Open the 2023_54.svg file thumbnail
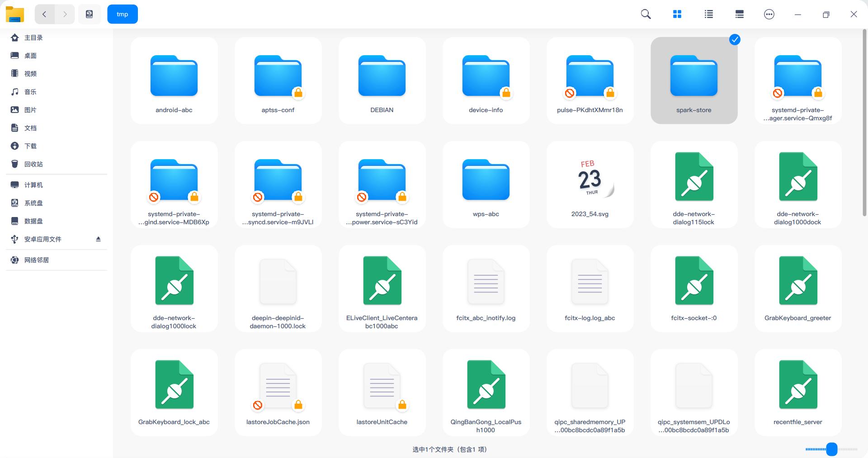The width and height of the screenshot is (868, 458). pyautogui.click(x=590, y=178)
